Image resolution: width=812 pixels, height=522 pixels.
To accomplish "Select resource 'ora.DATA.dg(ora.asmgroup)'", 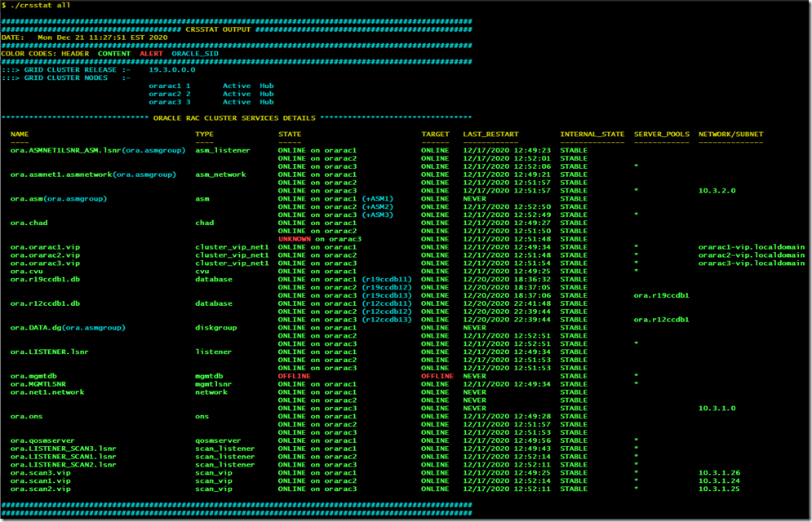I will (x=68, y=328).
